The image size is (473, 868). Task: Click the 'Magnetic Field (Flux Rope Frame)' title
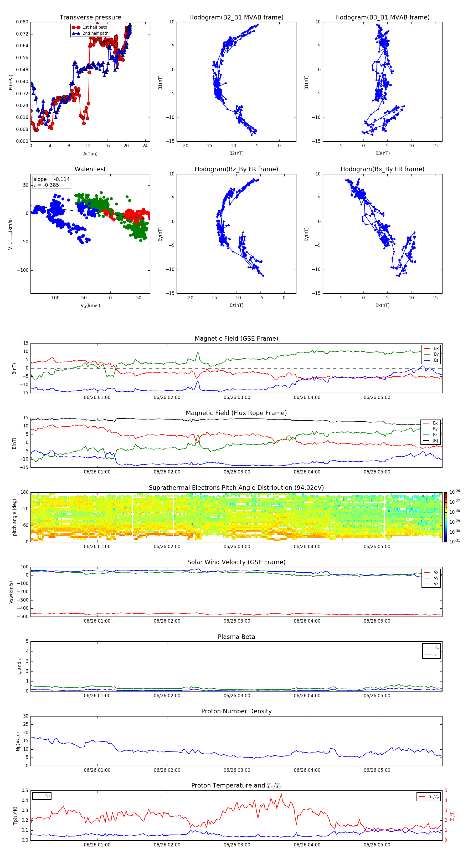click(x=236, y=413)
